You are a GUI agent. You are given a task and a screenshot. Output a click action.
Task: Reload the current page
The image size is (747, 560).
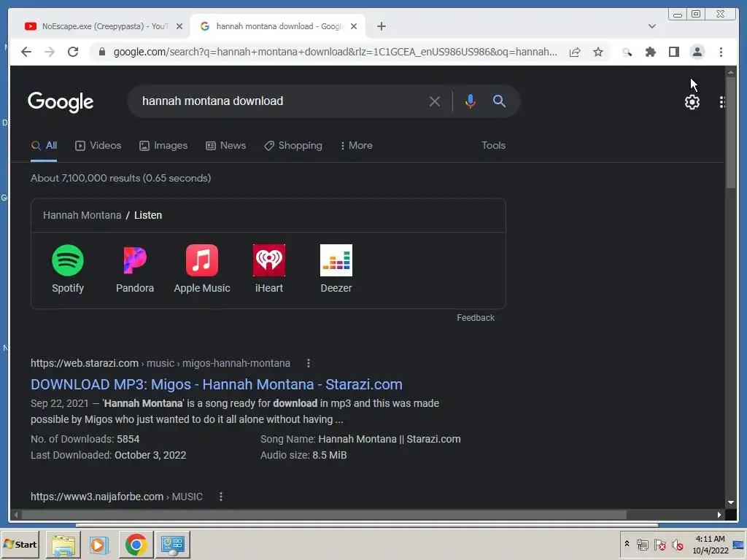pyautogui.click(x=73, y=52)
